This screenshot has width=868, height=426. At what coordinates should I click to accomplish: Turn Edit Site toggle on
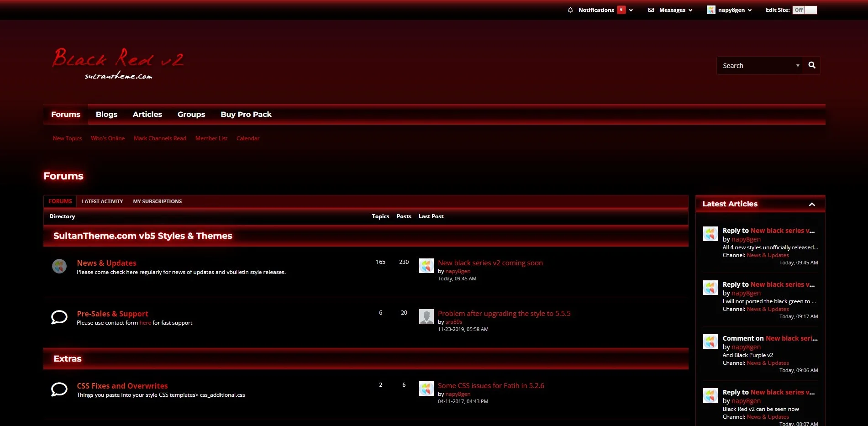pos(810,9)
